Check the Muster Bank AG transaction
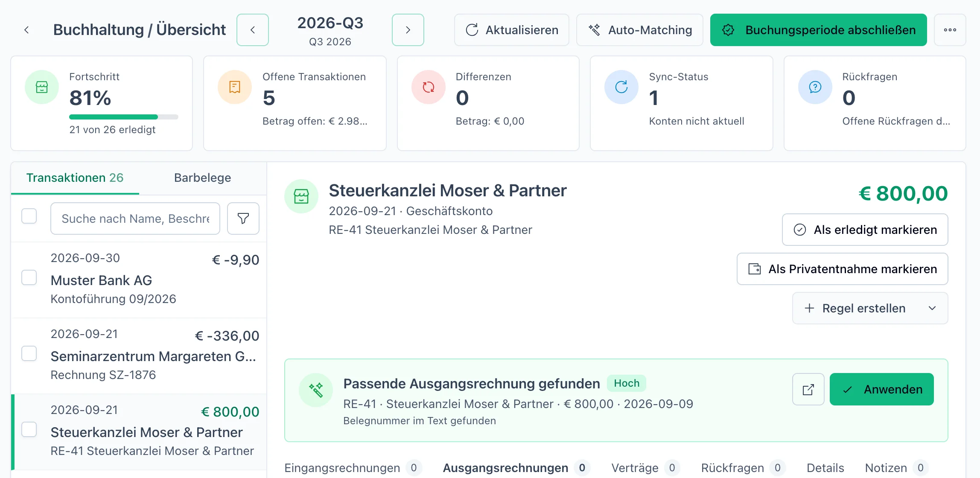Screen dimensions: 980x478 coord(29,277)
